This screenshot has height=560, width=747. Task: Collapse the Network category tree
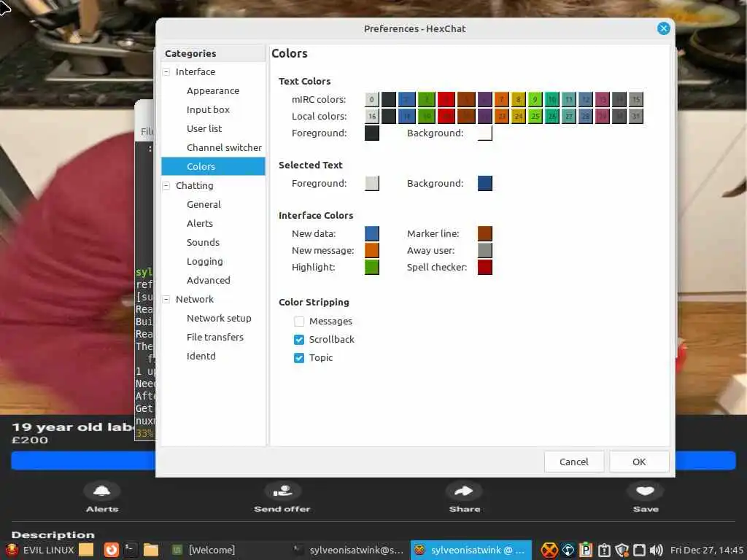pos(167,300)
